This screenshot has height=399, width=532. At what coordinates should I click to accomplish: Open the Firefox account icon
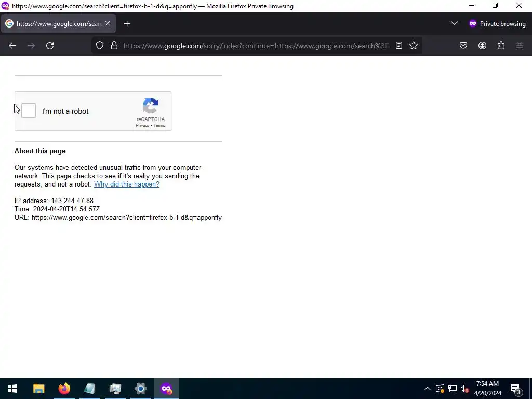tap(482, 46)
